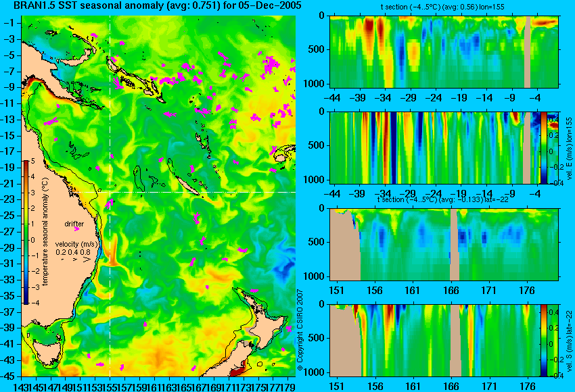Click the 'vel. E (m/s) lon=155' vertical label
Viewport: 575px width, 392px height.
pos(569,149)
